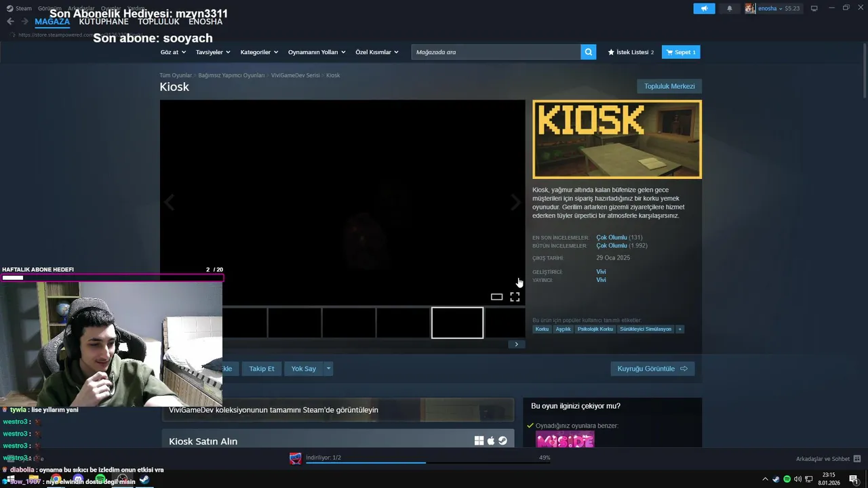This screenshot has height=488, width=868.
Task: Open Steam notifications bell
Action: point(730,8)
